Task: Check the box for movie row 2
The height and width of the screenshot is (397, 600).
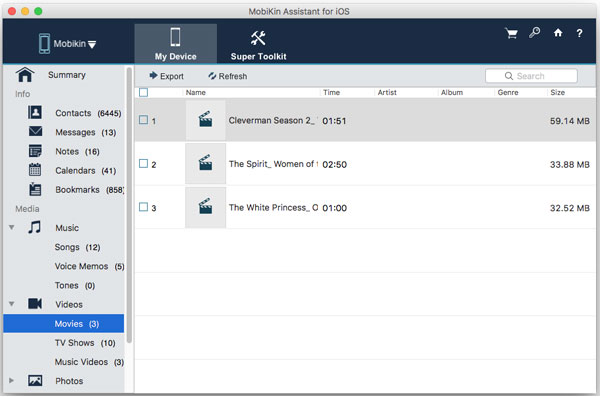Action: 143,163
